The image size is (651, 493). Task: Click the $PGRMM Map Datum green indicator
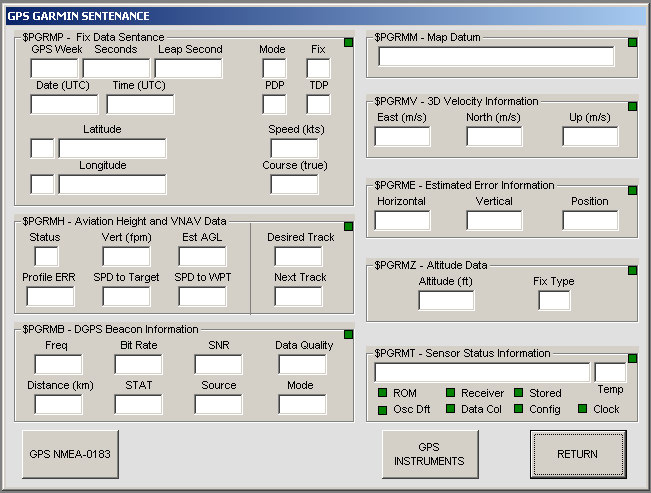point(632,42)
